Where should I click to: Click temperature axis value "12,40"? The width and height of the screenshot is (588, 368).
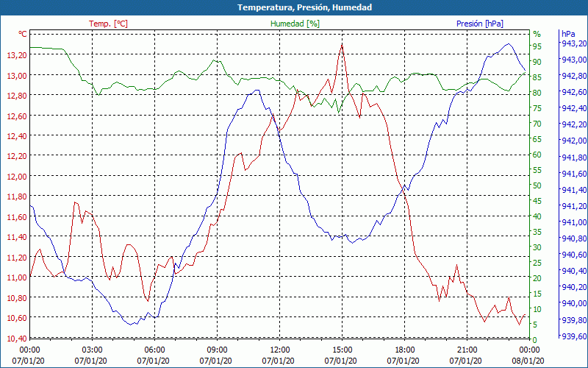click(17, 136)
